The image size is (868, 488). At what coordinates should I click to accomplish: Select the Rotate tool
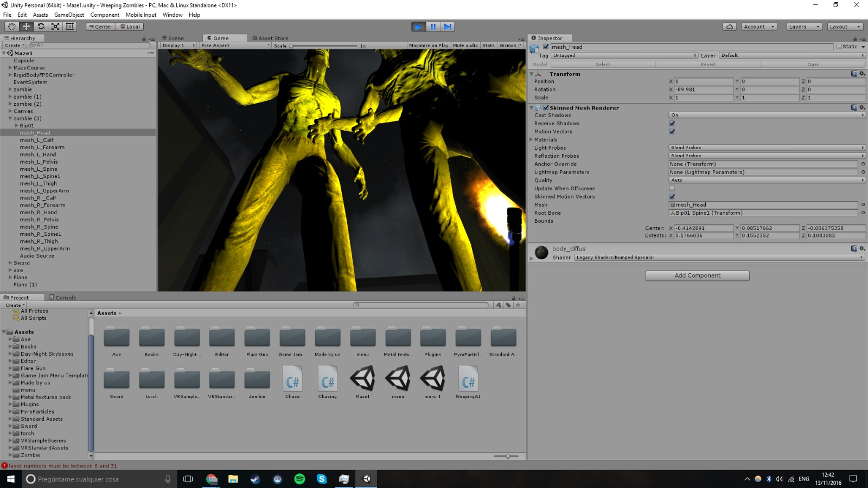41,27
